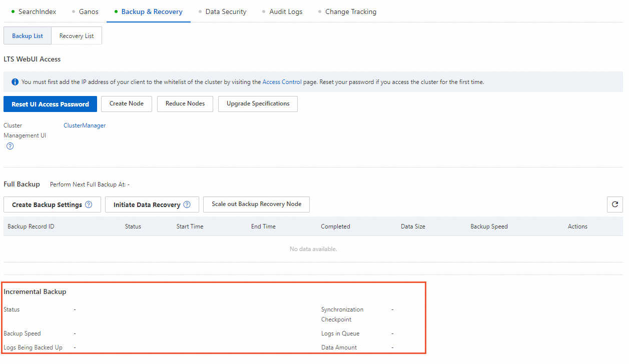Click the Status column header
Viewport: 629px width, 364px height.
[133, 226]
